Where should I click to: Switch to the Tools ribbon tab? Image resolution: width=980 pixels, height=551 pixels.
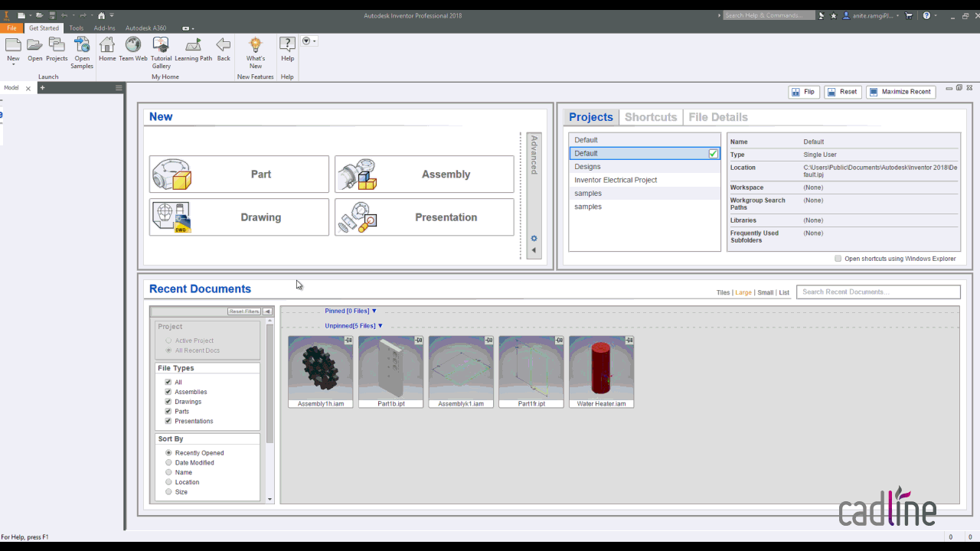click(77, 28)
